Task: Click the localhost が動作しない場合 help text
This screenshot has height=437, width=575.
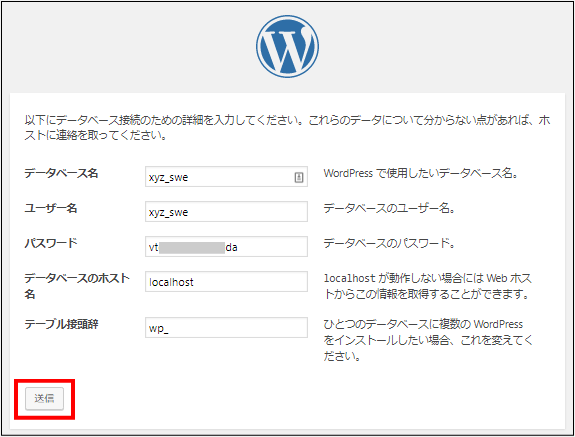Action: tap(428, 286)
